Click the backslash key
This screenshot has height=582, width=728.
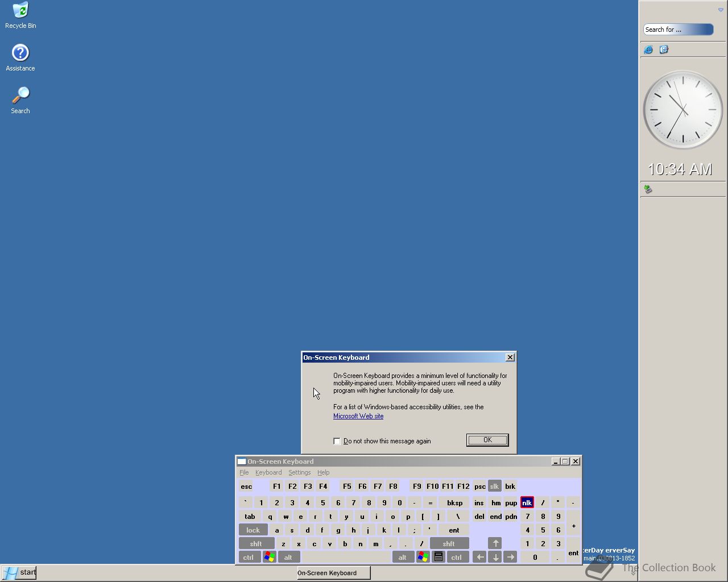pyautogui.click(x=457, y=516)
